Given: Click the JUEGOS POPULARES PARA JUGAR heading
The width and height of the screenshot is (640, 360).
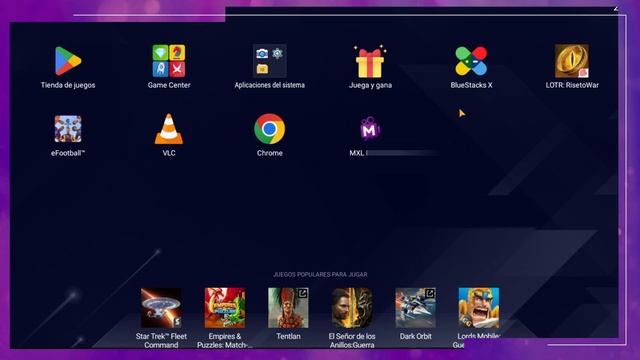Looking at the screenshot, I should click(x=320, y=275).
